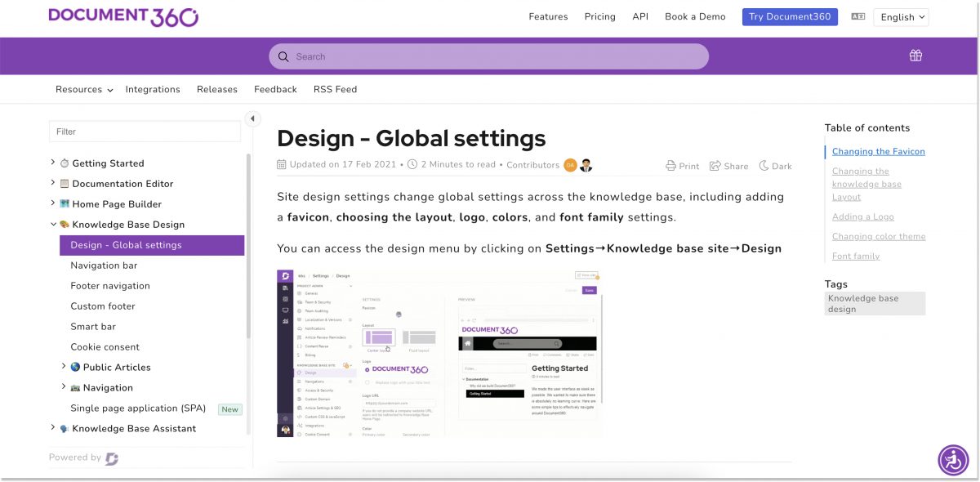Image resolution: width=980 pixels, height=482 pixels.
Task: Print the Design - Global settings article
Action: click(x=682, y=165)
